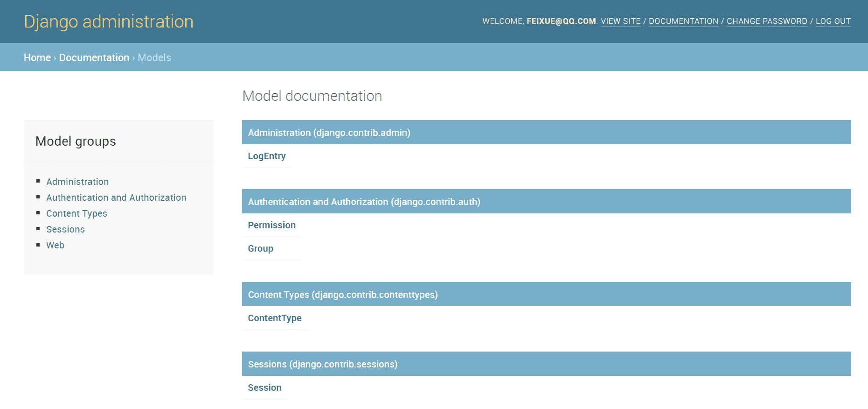View Group model documentation
The image size is (868, 409).
[261, 248]
